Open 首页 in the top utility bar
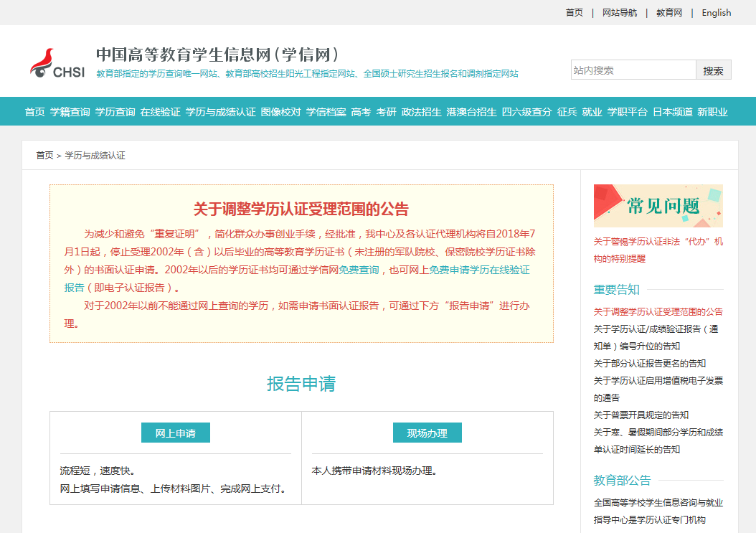756x533 pixels. point(575,12)
